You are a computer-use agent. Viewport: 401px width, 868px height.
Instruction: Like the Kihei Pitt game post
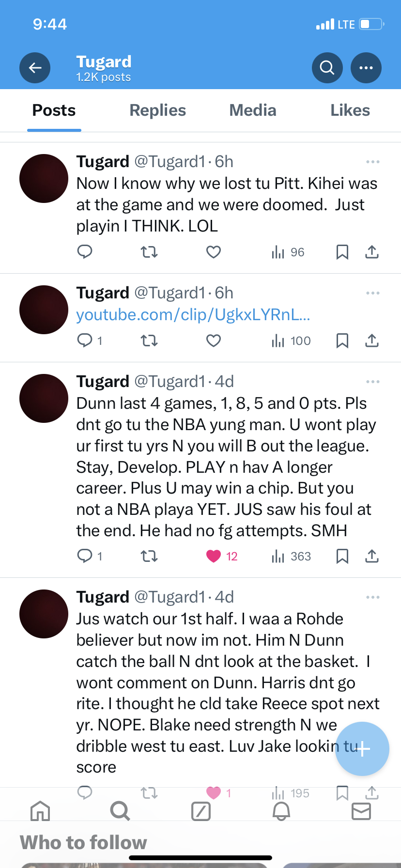[x=214, y=252]
